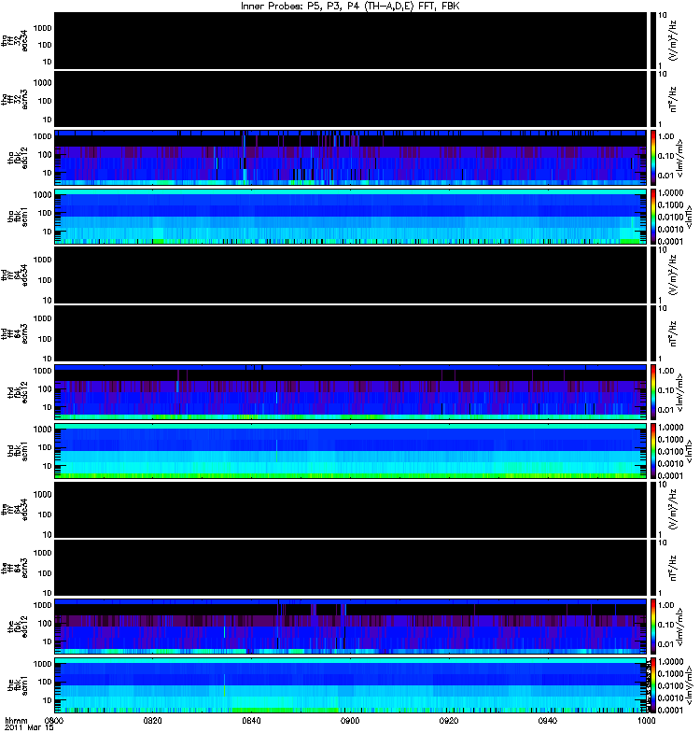Screen dimensions: 700x747
Task: Click the '0820' time axis label
Action: (x=152, y=720)
